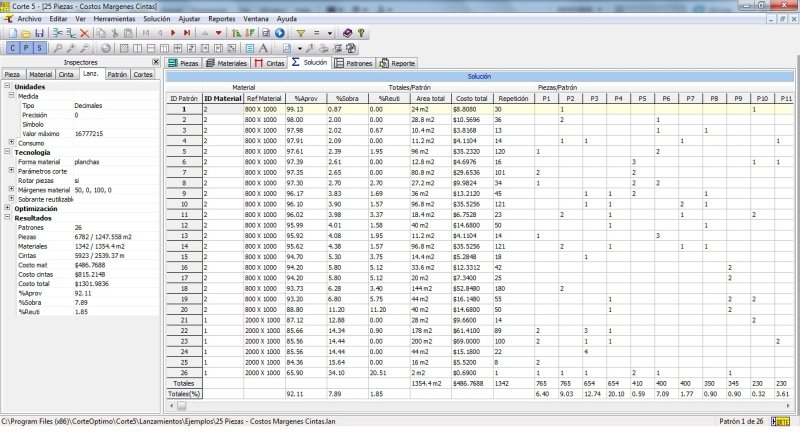Toggle the S button in toolbar

(x=37, y=48)
